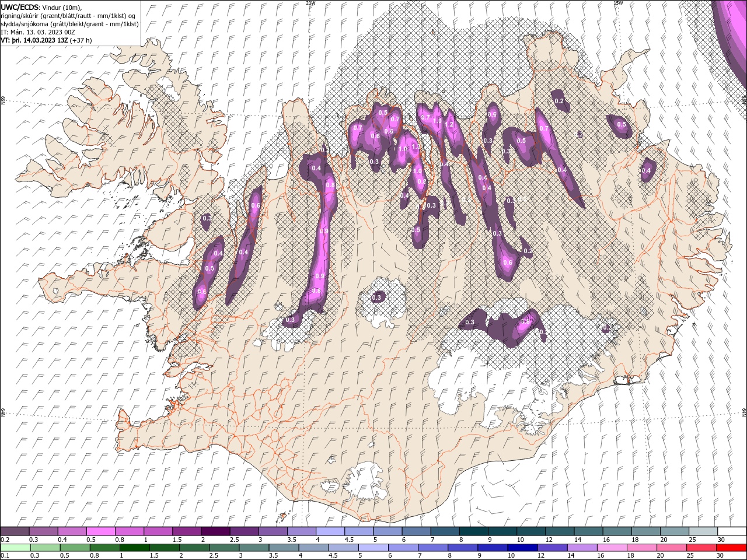Screen dimensions: 747x560
Task: Click the '20W' longitude label at top
Action: click(310, 3)
